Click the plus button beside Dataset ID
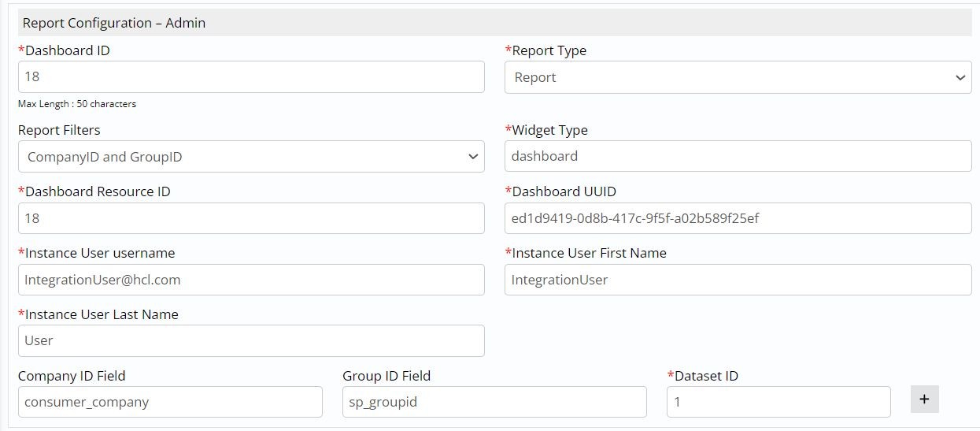Screen dimensions: 980x431 [x=924, y=399]
